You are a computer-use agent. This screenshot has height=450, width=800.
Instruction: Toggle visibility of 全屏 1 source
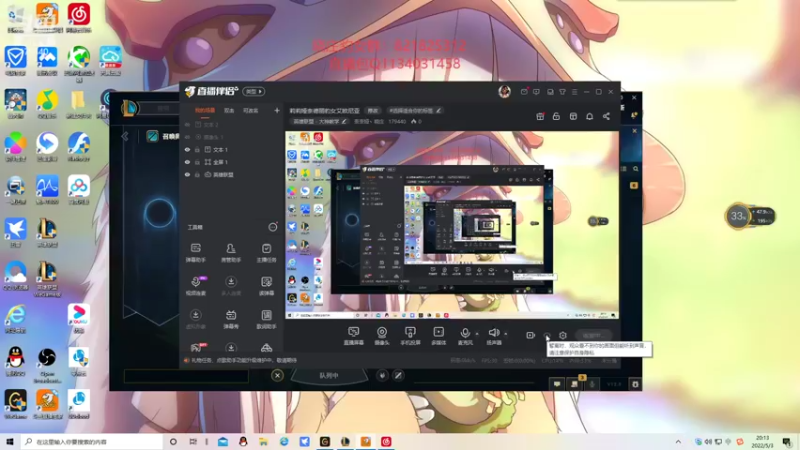coord(187,162)
